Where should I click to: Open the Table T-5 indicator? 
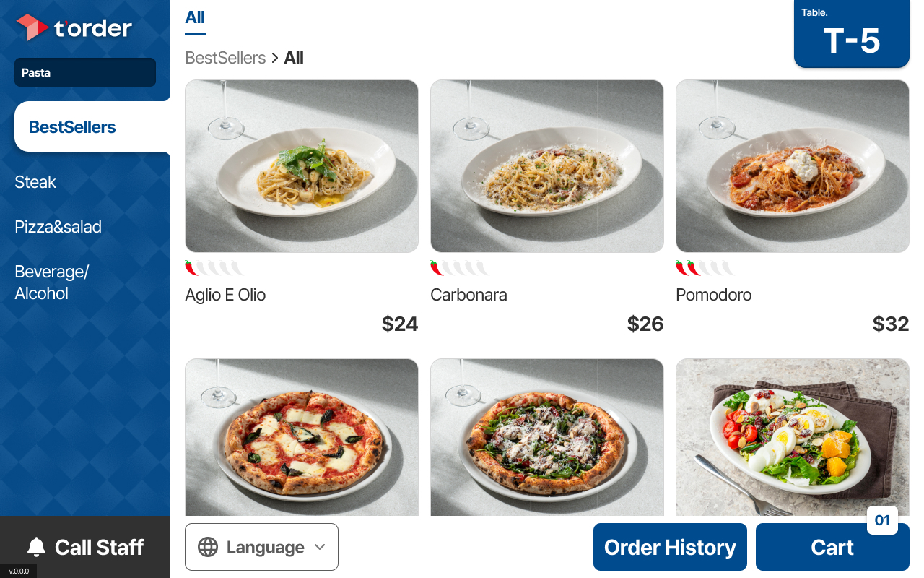coord(851,34)
